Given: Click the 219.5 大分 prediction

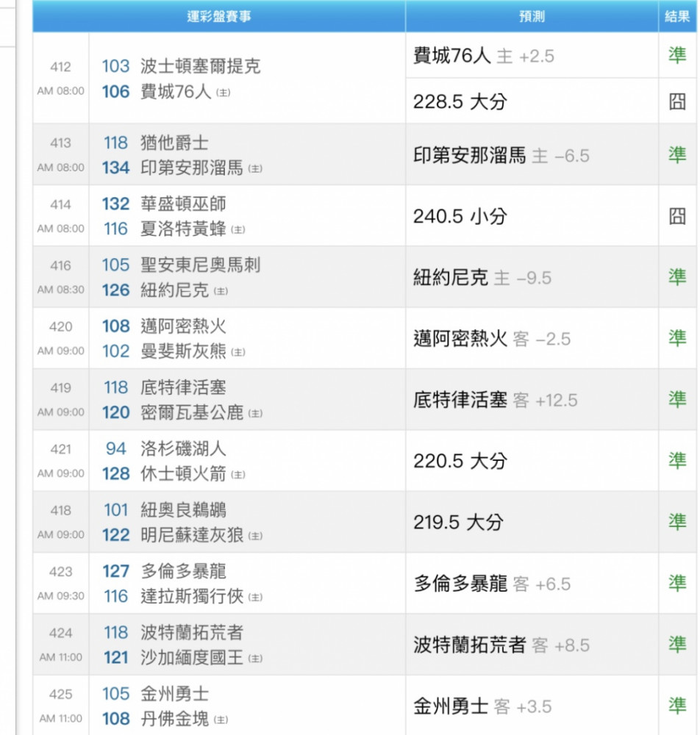Looking at the screenshot, I should [x=458, y=522].
